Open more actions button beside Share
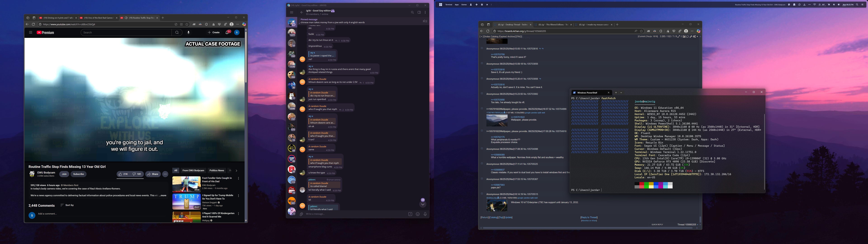Image resolution: width=868 pixels, height=244 pixels. pyautogui.click(x=165, y=174)
